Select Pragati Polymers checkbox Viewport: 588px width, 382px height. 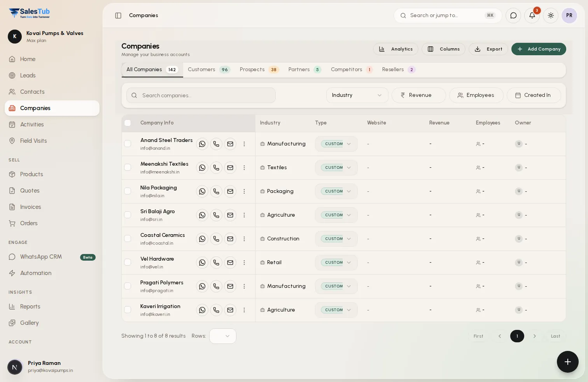pos(128,286)
